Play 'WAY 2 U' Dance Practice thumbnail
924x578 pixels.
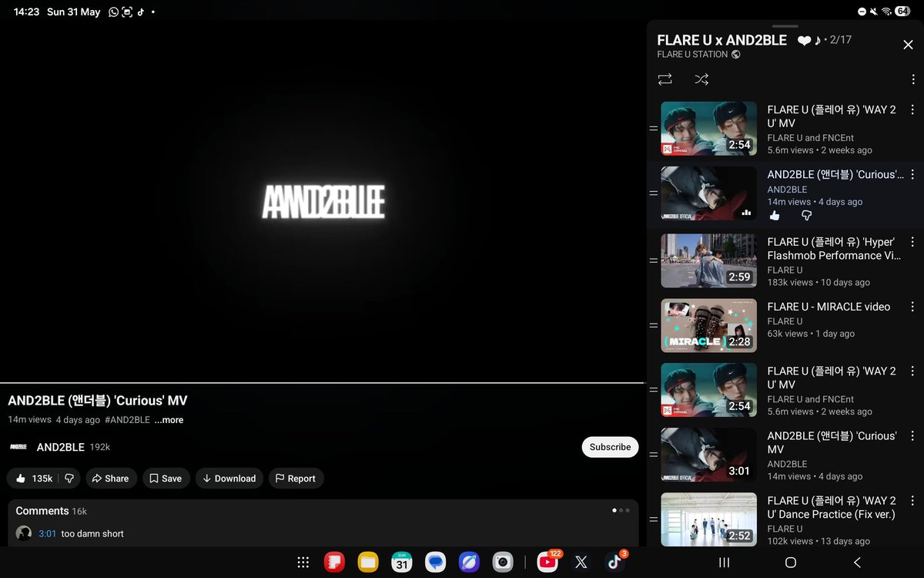708,519
